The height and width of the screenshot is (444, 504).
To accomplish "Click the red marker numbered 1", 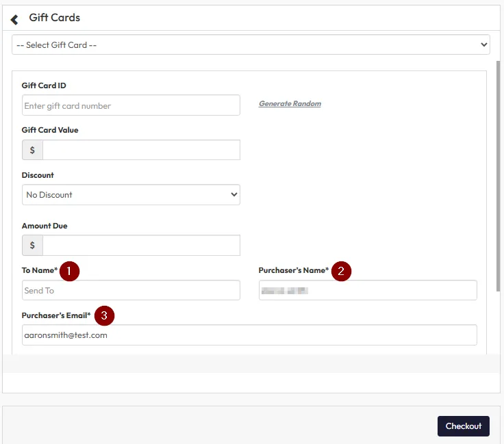I will (69, 271).
